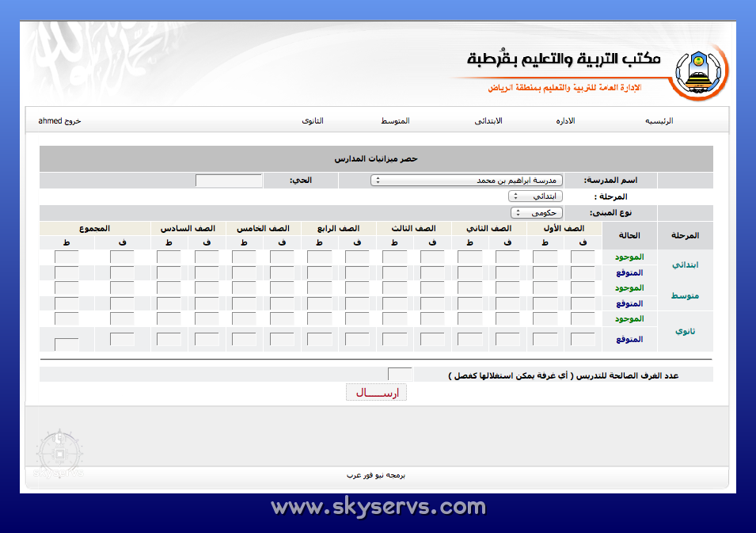Go to the الاداره menu item
This screenshot has height=533, width=756.
pos(565,121)
